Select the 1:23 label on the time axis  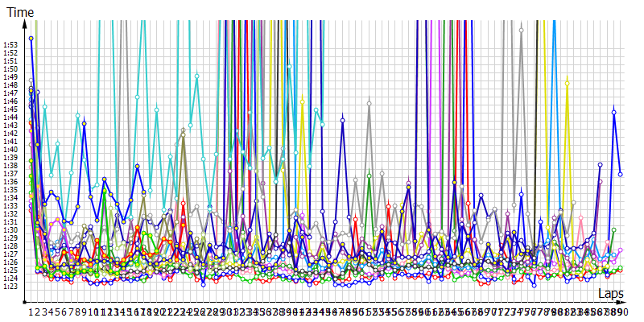[x=11, y=286]
